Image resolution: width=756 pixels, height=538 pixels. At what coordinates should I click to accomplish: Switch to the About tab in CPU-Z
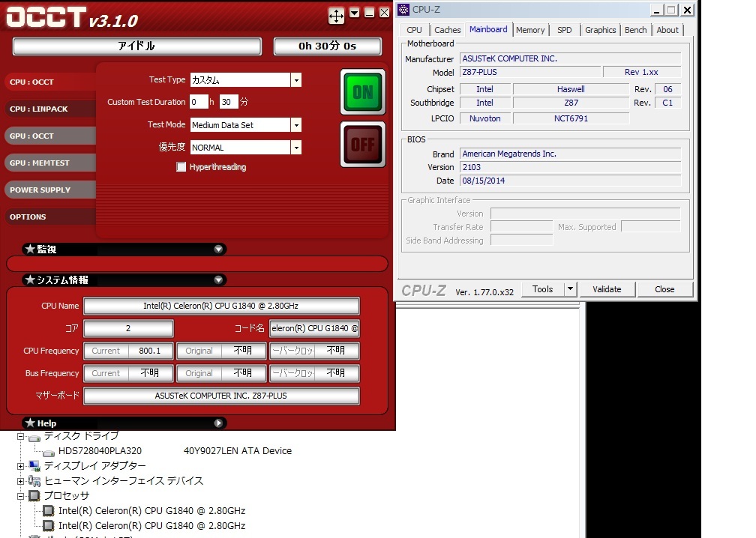(667, 30)
